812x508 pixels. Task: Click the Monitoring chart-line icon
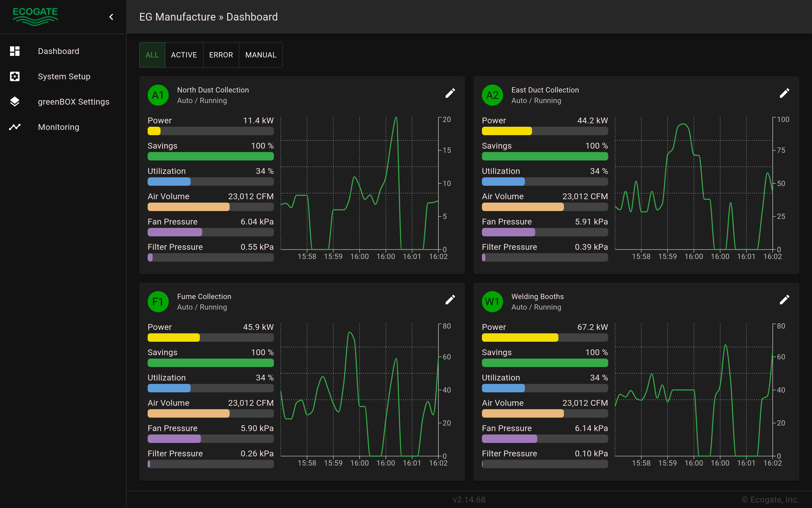tap(15, 127)
